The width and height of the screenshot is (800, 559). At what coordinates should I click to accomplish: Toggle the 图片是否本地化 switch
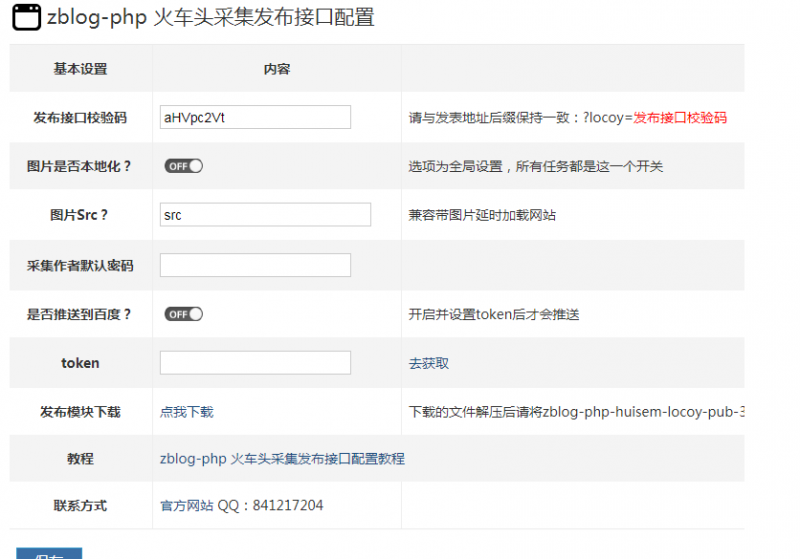tap(184, 166)
